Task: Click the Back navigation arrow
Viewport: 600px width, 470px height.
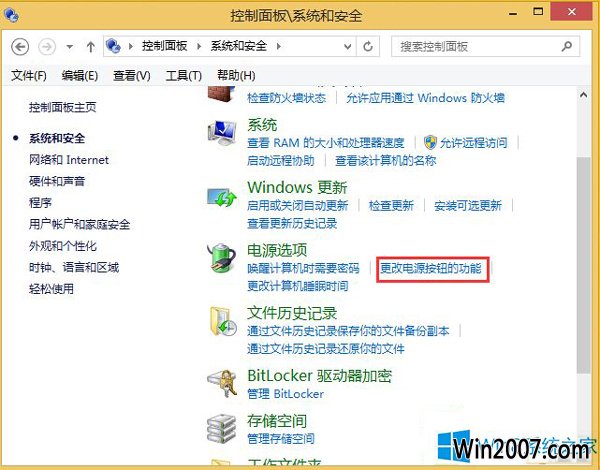Action: [x=20, y=47]
